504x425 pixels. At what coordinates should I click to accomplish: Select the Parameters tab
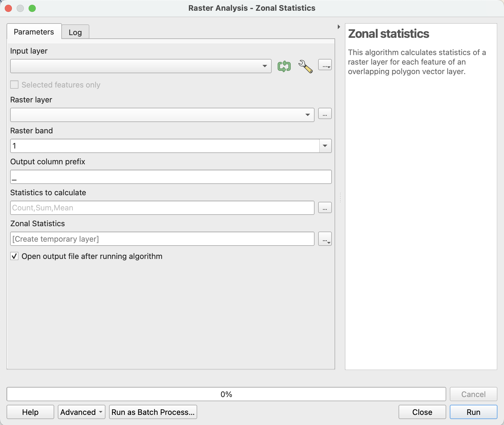pos(34,32)
